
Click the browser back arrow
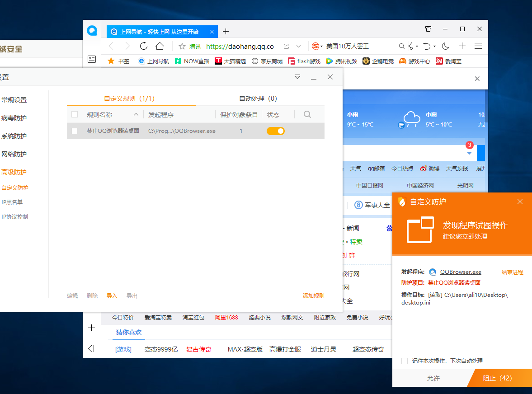(x=111, y=46)
